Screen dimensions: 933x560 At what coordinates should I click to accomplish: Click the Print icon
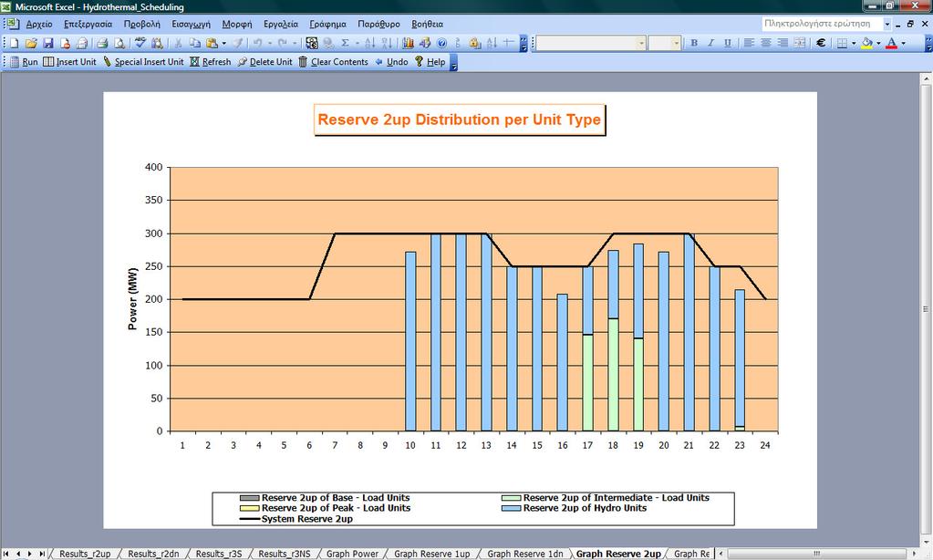point(102,43)
